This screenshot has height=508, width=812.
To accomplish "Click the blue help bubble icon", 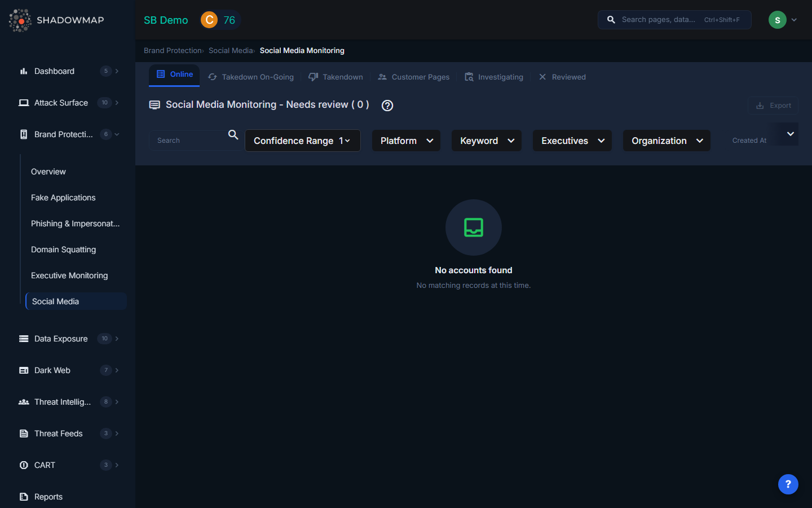I will pyautogui.click(x=788, y=484).
